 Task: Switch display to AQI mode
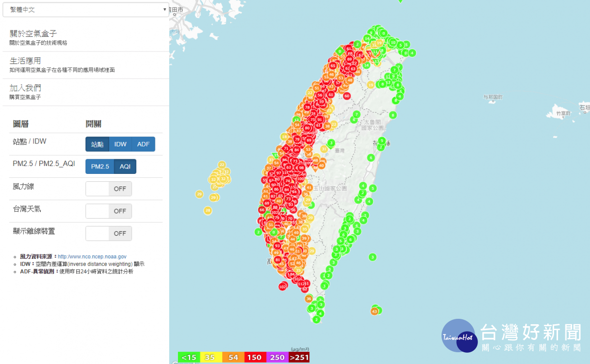(x=125, y=167)
